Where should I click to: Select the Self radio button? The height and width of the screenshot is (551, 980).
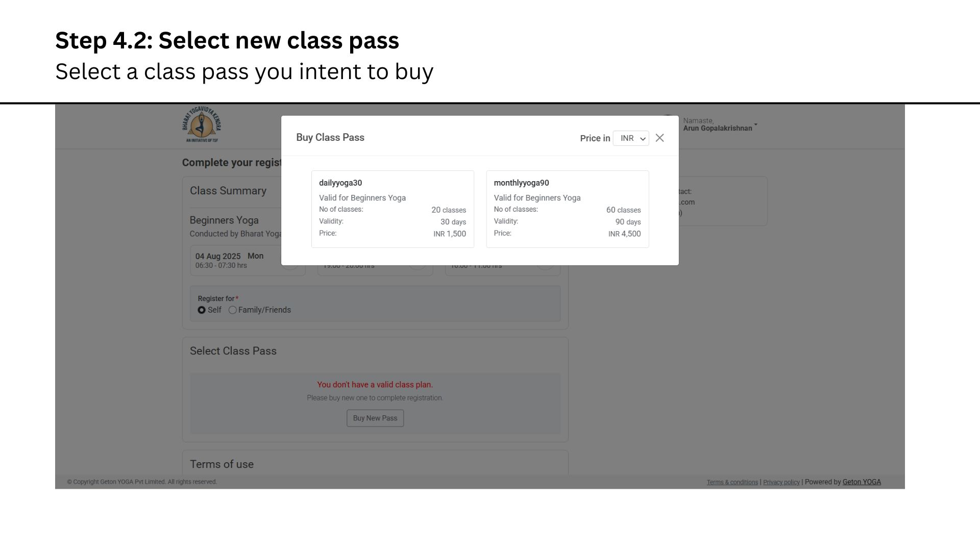pyautogui.click(x=202, y=310)
